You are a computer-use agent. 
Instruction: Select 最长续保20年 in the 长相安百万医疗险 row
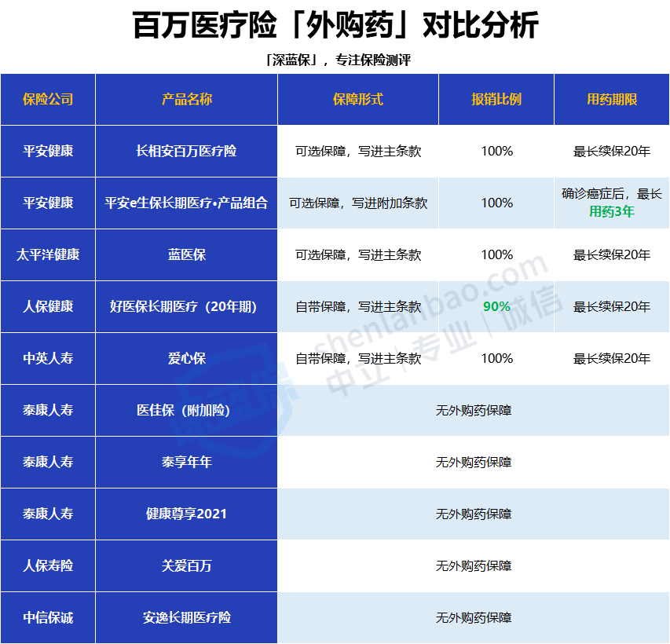[x=612, y=151]
